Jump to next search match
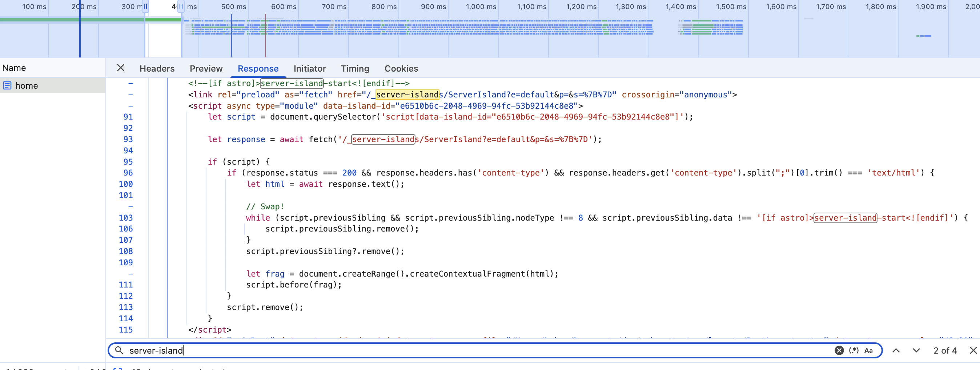The image size is (980, 370). [916, 350]
